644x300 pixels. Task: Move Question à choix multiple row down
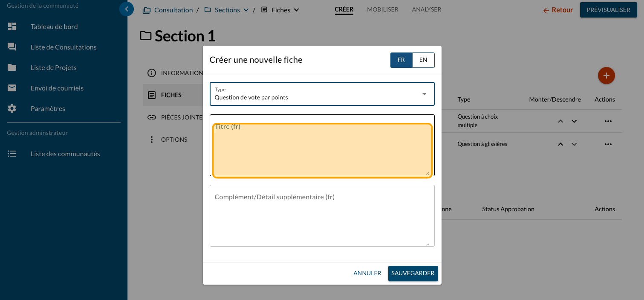pyautogui.click(x=574, y=121)
